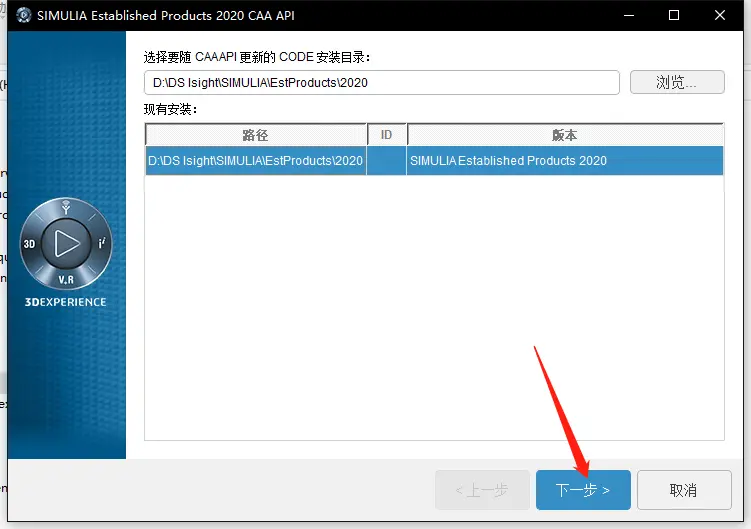The image size is (751, 529).
Task: Close the SIMULIA installer window
Action: (719, 15)
